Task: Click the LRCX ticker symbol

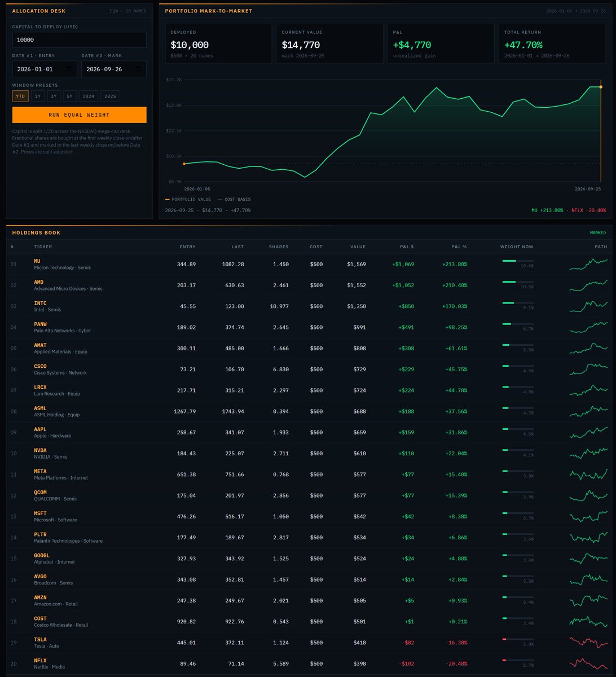Action: (x=40, y=388)
